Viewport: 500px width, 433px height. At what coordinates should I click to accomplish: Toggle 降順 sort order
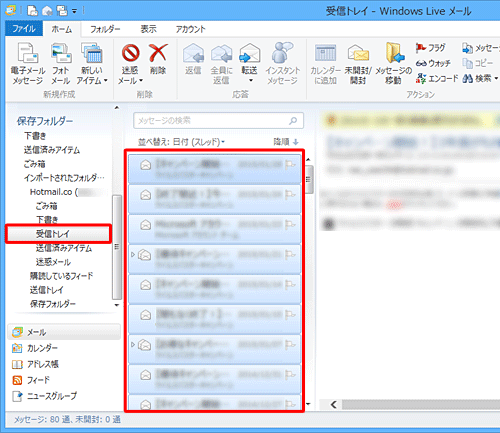pyautogui.click(x=286, y=142)
